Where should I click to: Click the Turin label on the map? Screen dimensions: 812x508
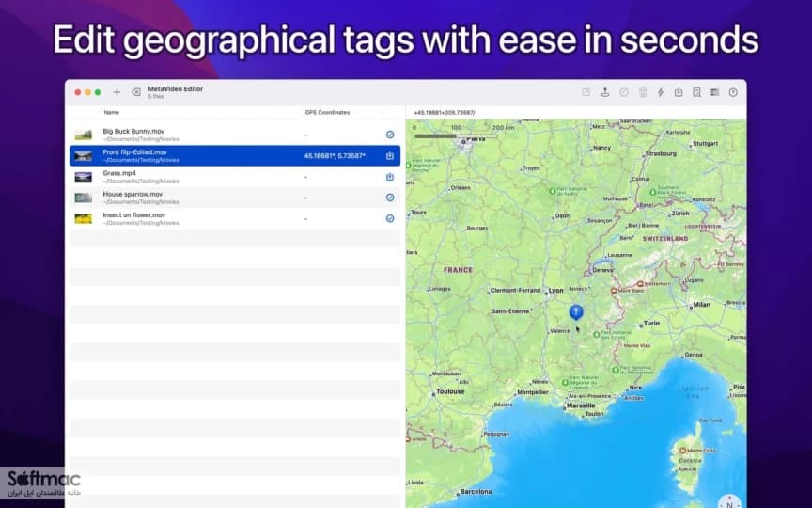[x=651, y=324]
